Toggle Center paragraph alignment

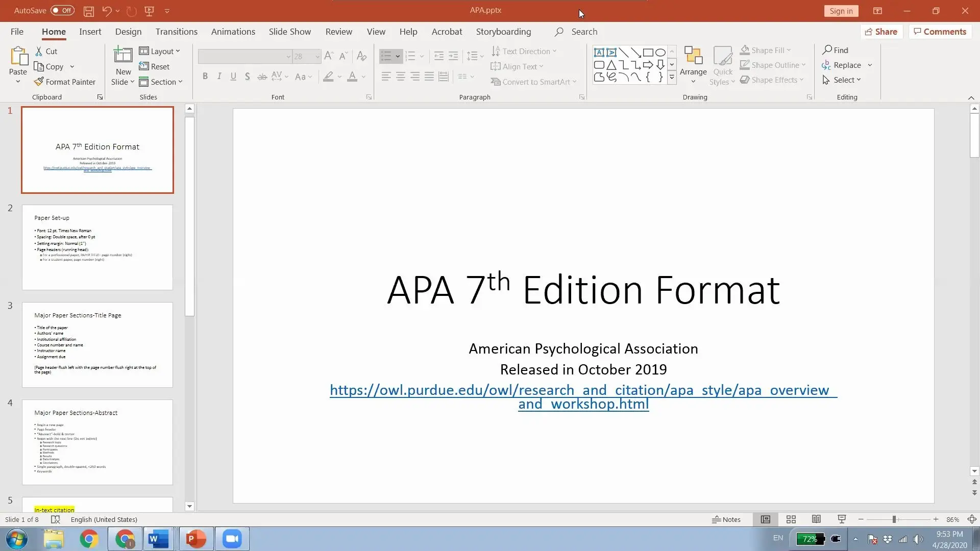[401, 77]
